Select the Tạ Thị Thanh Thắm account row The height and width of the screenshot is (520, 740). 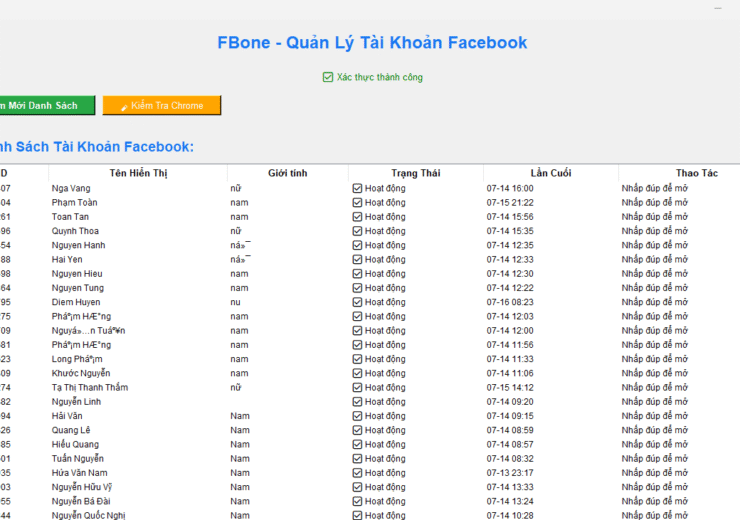point(90,388)
